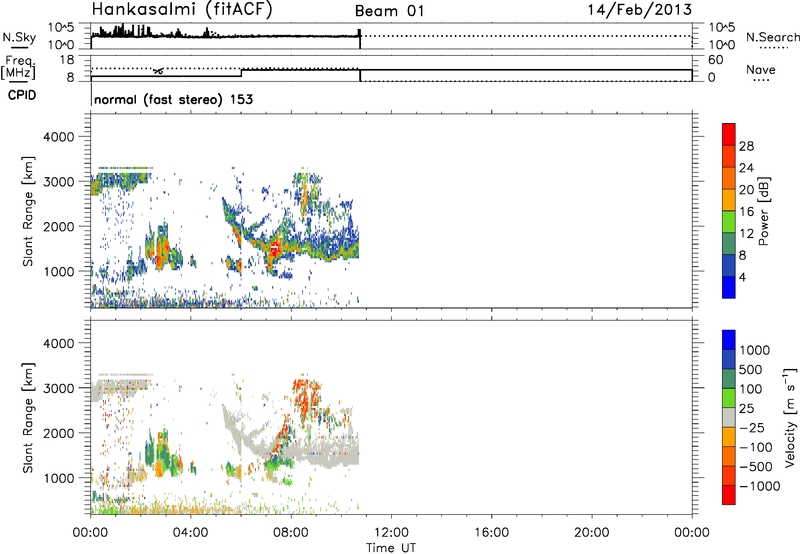Click the 4000 tick on the power panel axis
800x554 pixels.
(58, 137)
